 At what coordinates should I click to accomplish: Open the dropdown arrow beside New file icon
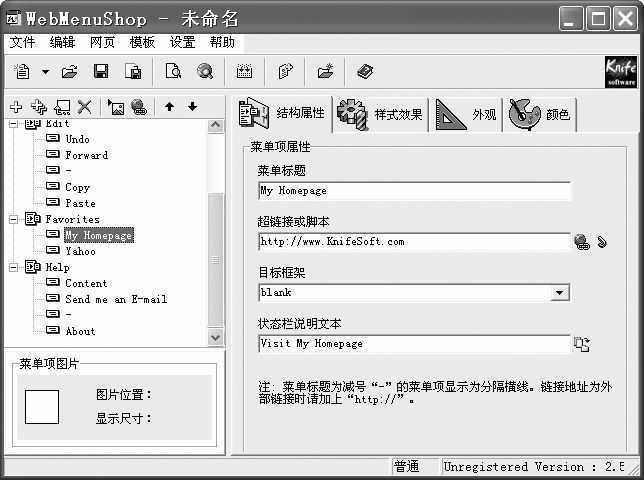45,72
